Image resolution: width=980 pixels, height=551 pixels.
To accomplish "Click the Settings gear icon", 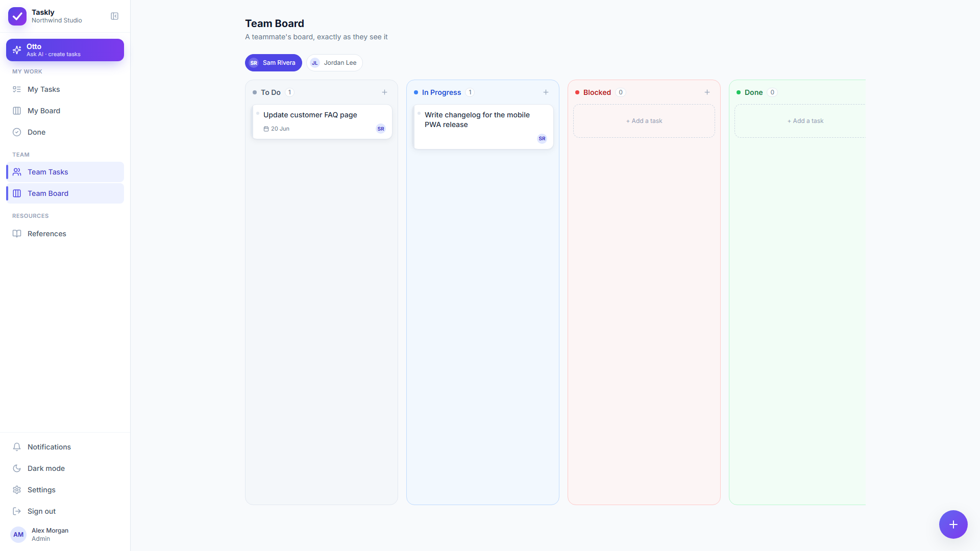I will coord(17,490).
